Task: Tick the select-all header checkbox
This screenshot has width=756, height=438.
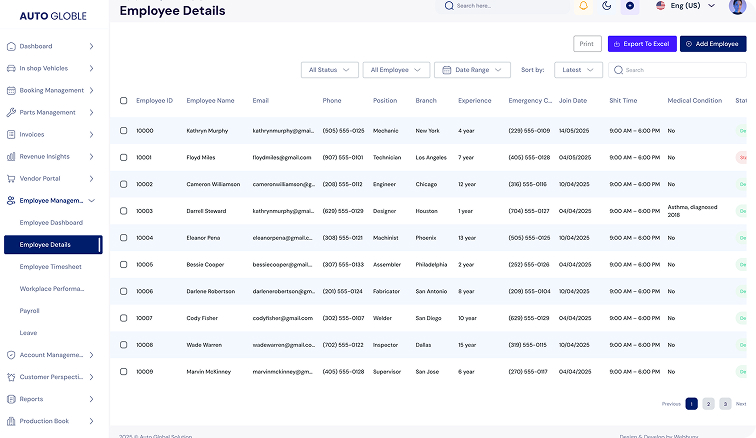Action: (x=123, y=101)
